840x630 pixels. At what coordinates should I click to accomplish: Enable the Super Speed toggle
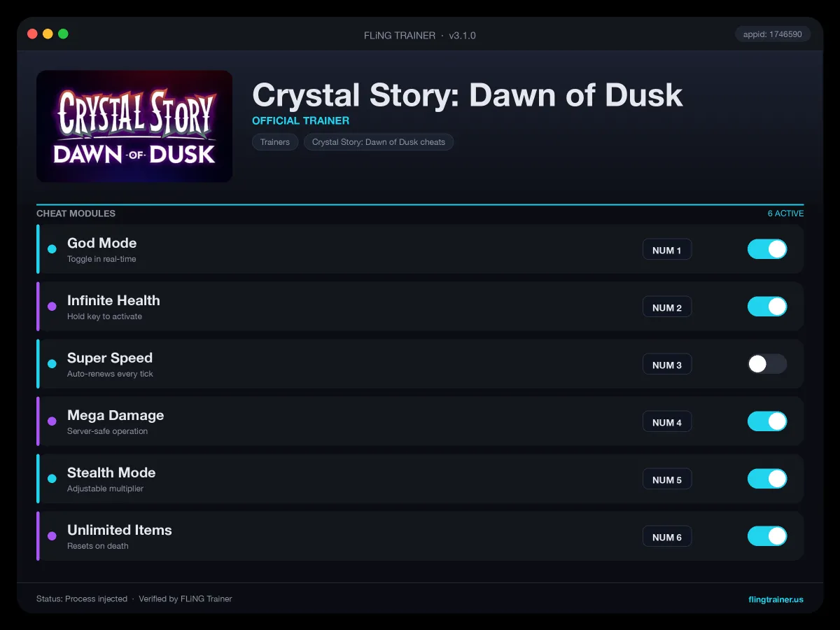(x=767, y=364)
